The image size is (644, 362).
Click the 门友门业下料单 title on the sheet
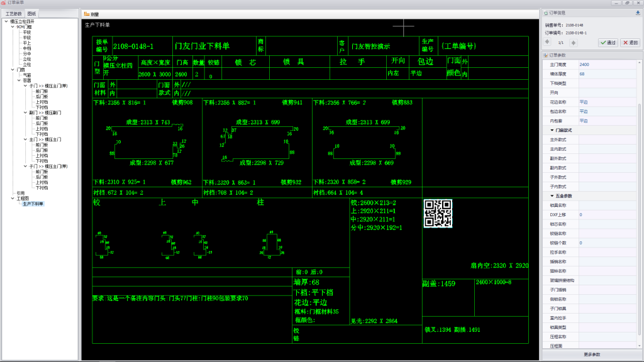click(202, 46)
